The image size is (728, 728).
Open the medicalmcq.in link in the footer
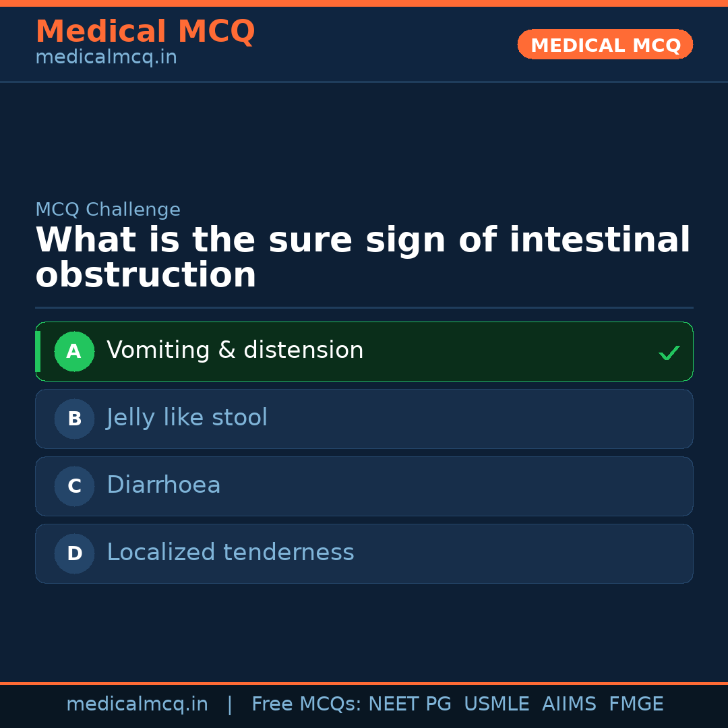137,704
